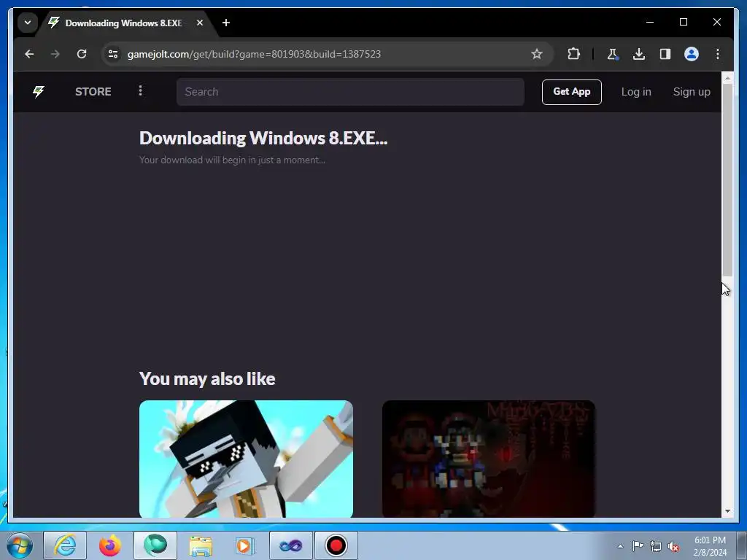Open the Windows Start orb
This screenshot has height=560, width=747.
[20, 545]
